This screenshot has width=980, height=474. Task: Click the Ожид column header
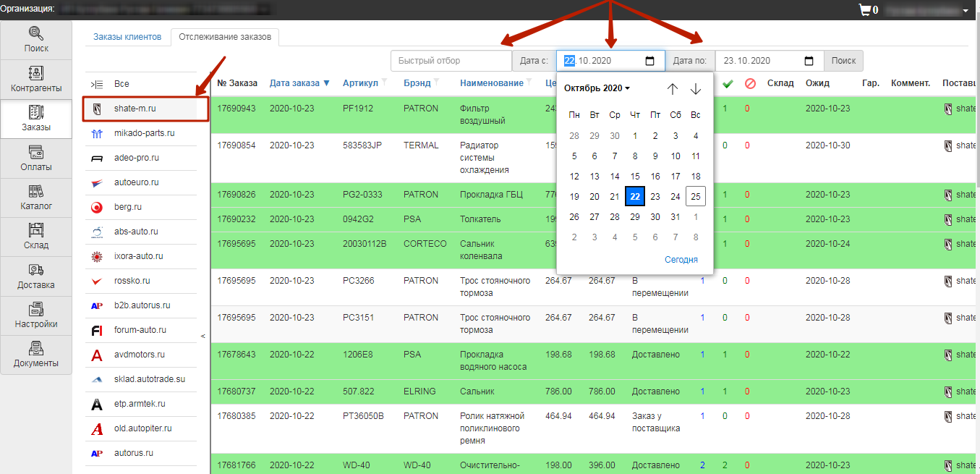817,83
